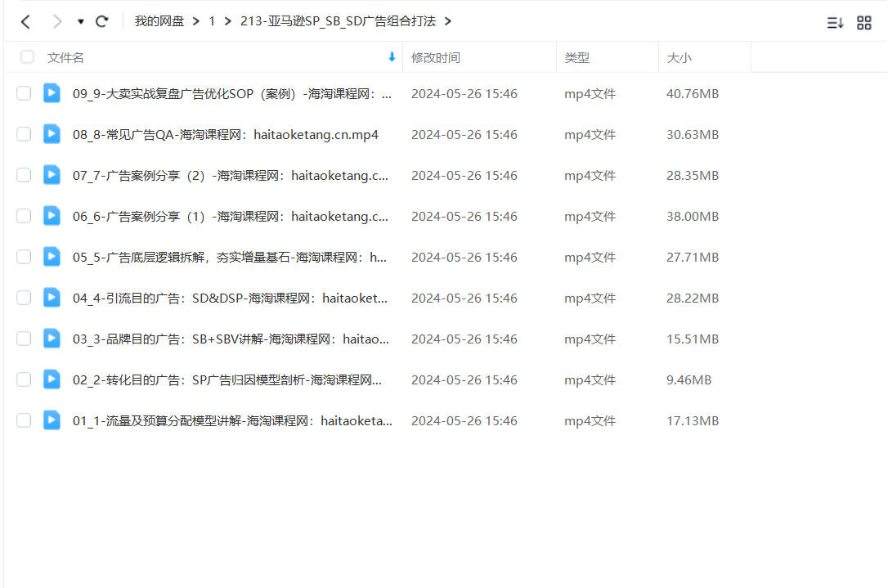The height and width of the screenshot is (588, 888).
Task: Click the 17.13MB size value
Action: pos(693,421)
